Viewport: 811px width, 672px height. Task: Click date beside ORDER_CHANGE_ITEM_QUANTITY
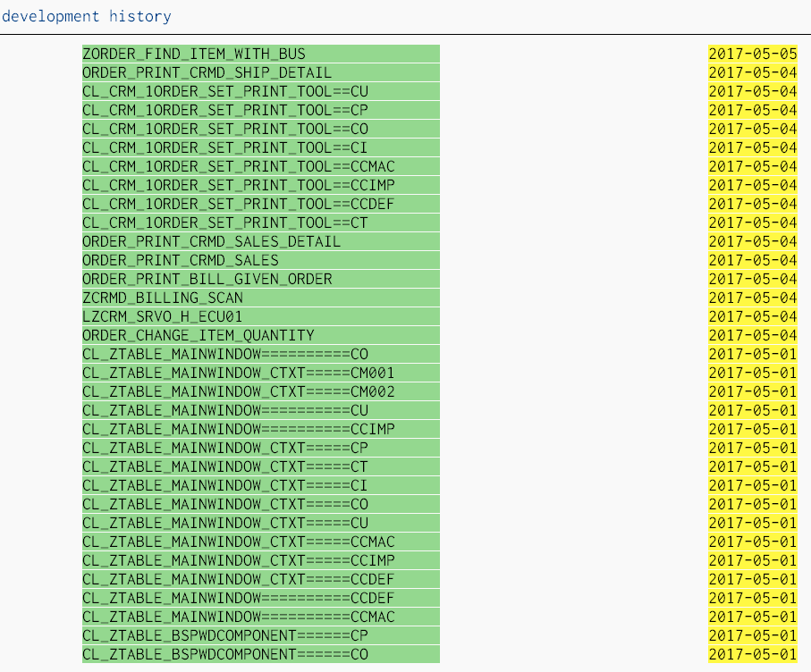click(x=753, y=335)
